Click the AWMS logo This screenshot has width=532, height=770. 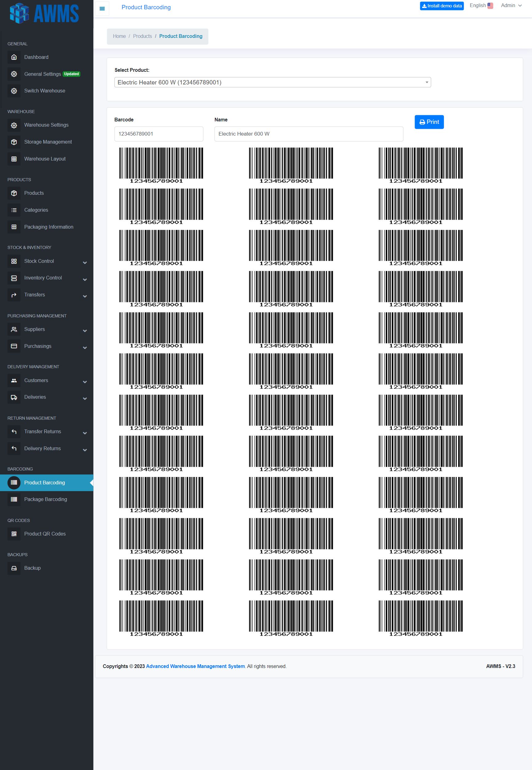44,13
